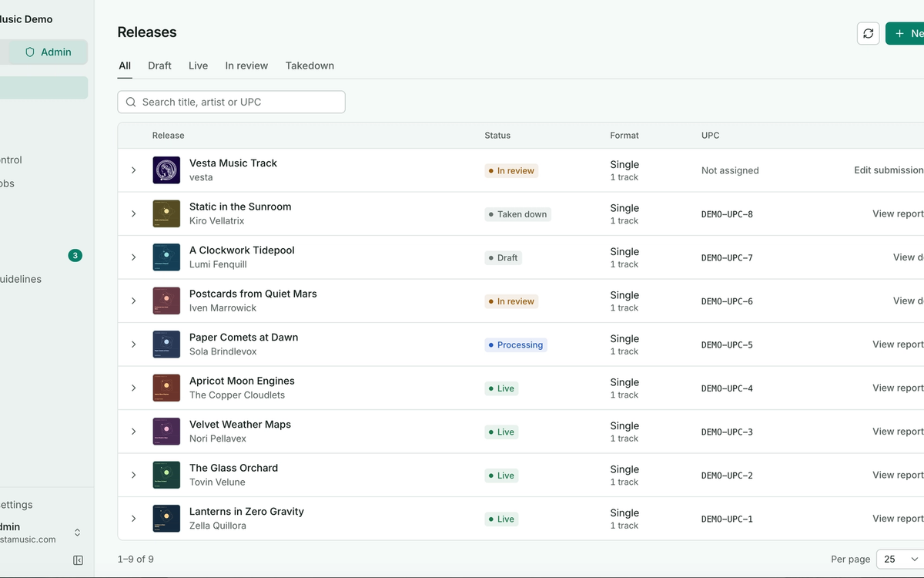924x578 pixels.
Task: Click the DEMO-UPC-8 code
Action: point(727,214)
